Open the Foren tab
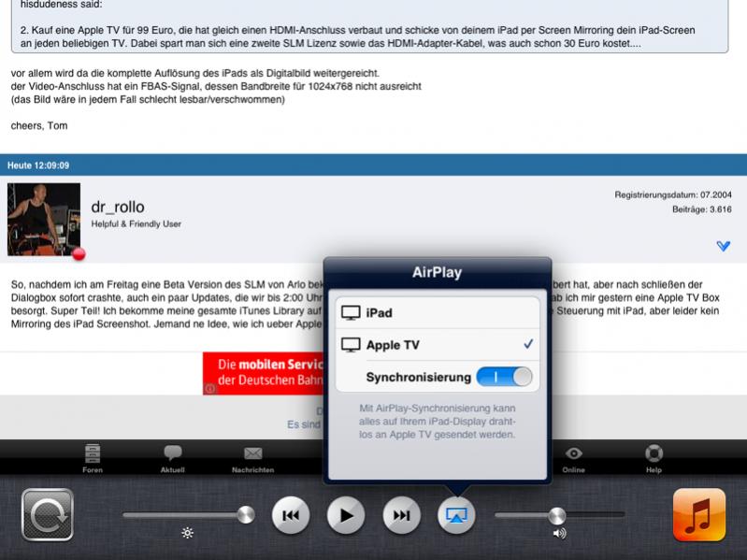This screenshot has height=560, width=747. 93,458
